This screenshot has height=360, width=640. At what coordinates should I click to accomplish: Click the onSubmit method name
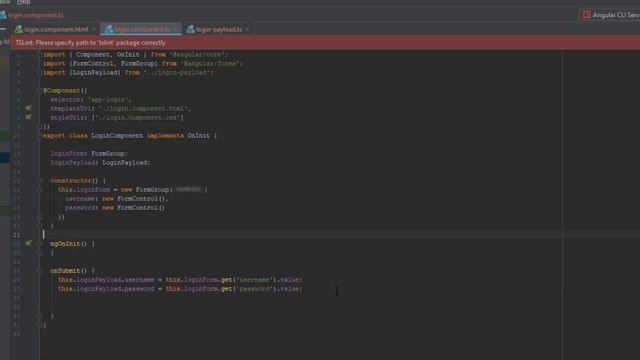pyautogui.click(x=65, y=271)
